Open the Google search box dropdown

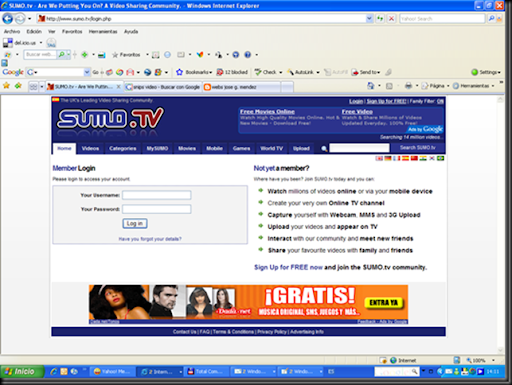point(87,72)
